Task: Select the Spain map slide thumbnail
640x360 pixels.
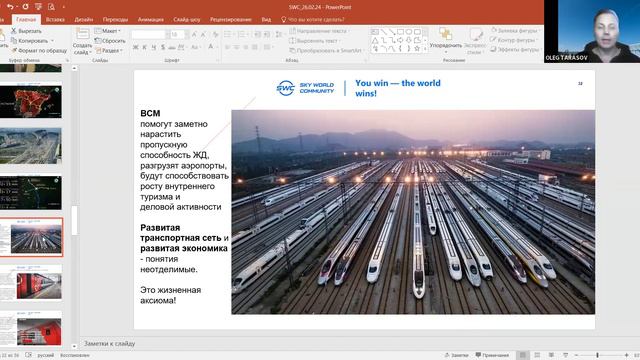Action: (31, 101)
